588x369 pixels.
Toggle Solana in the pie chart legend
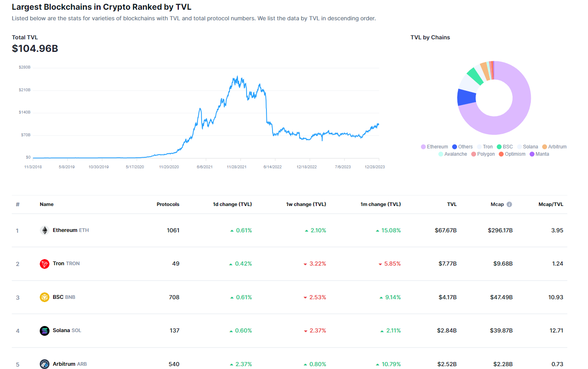528,147
